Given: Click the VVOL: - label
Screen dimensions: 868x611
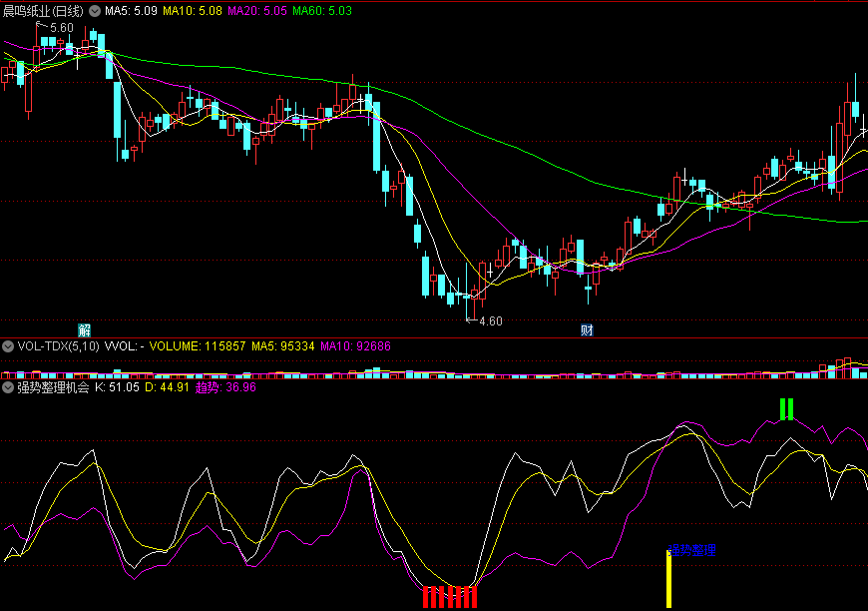Looking at the screenshot, I should (x=124, y=346).
